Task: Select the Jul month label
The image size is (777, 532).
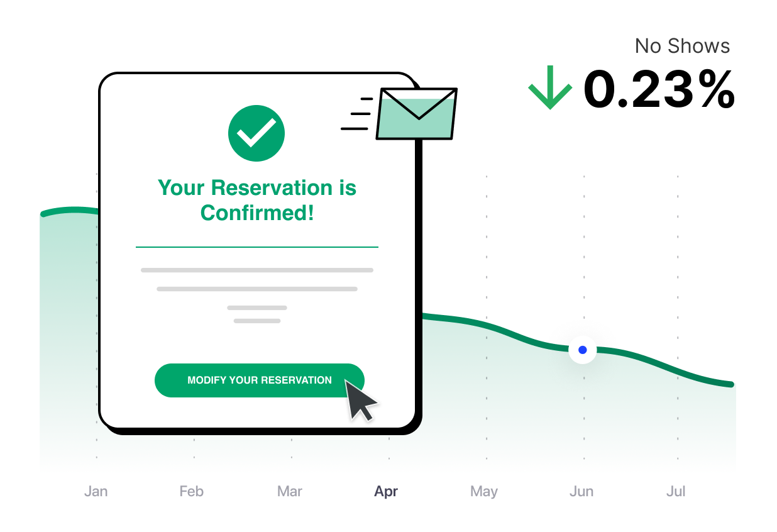Action: pos(676,491)
